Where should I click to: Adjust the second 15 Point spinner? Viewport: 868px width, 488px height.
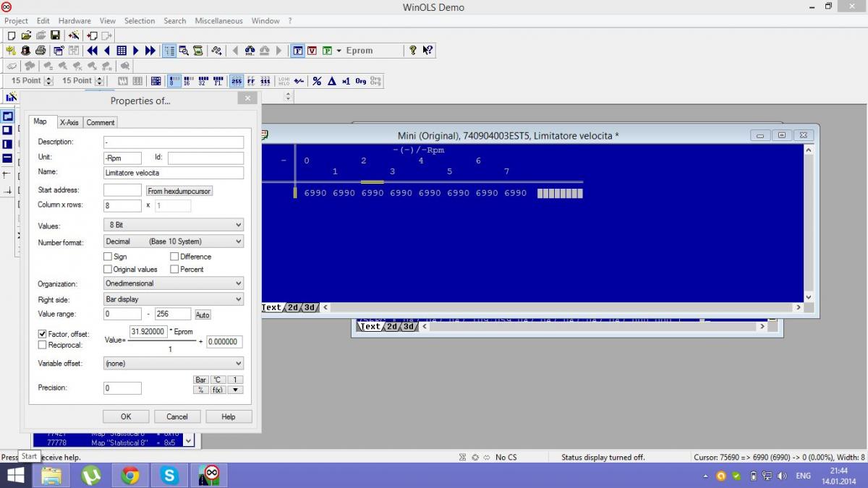coord(99,81)
